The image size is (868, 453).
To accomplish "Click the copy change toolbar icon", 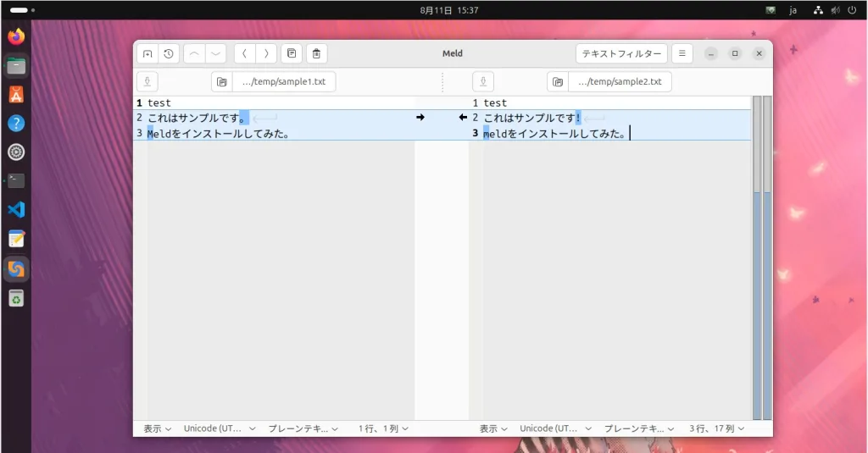I will (292, 53).
